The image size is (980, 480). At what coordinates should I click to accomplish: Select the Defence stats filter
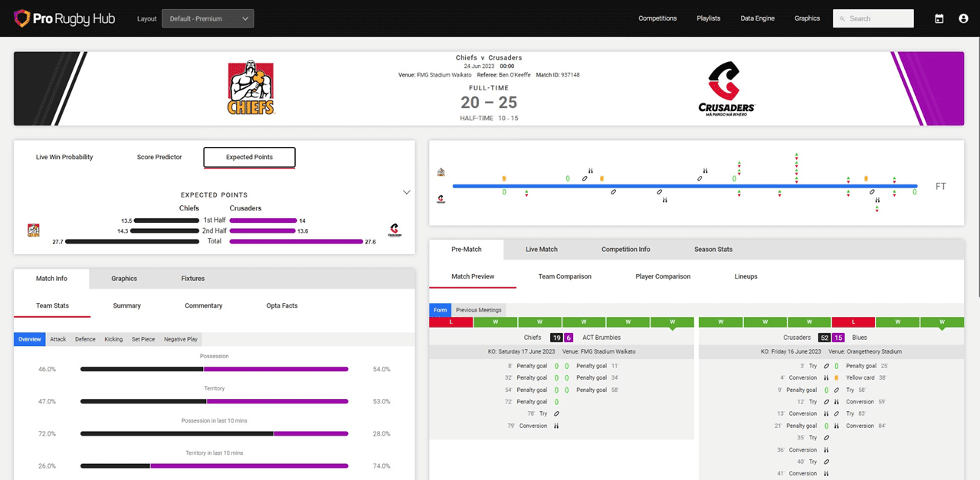(85, 339)
